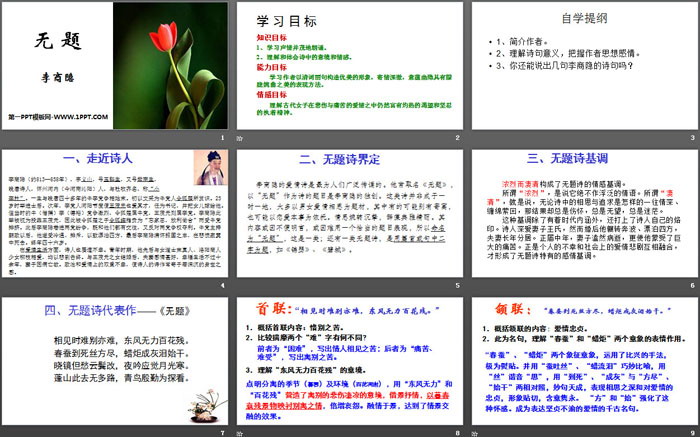Image resolution: width=700 pixels, height=437 pixels.
Task: Click the slide number 5 label
Action: pos(457,286)
